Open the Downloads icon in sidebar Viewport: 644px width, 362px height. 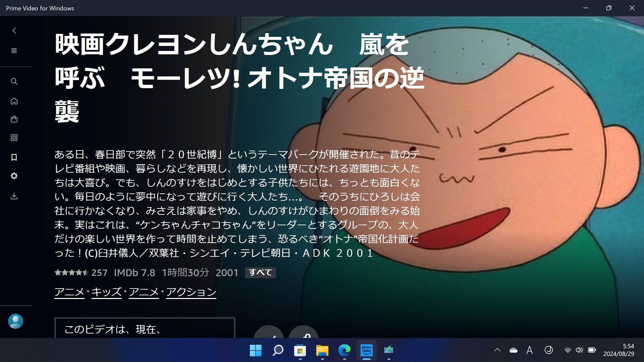[14, 196]
